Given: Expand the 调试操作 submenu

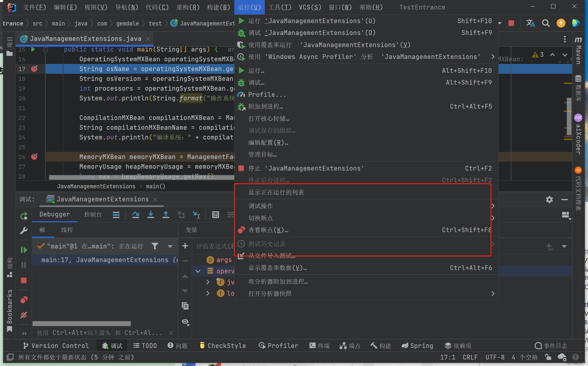Looking at the screenshot, I should point(366,206).
